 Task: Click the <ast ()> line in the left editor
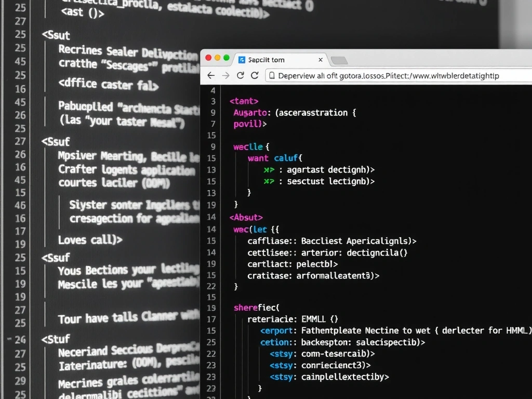click(x=84, y=12)
